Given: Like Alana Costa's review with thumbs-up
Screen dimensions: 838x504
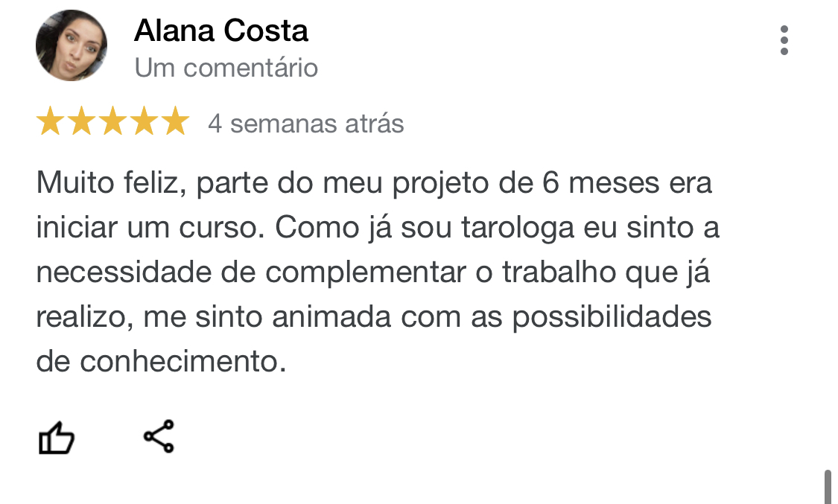Looking at the screenshot, I should tap(57, 438).
